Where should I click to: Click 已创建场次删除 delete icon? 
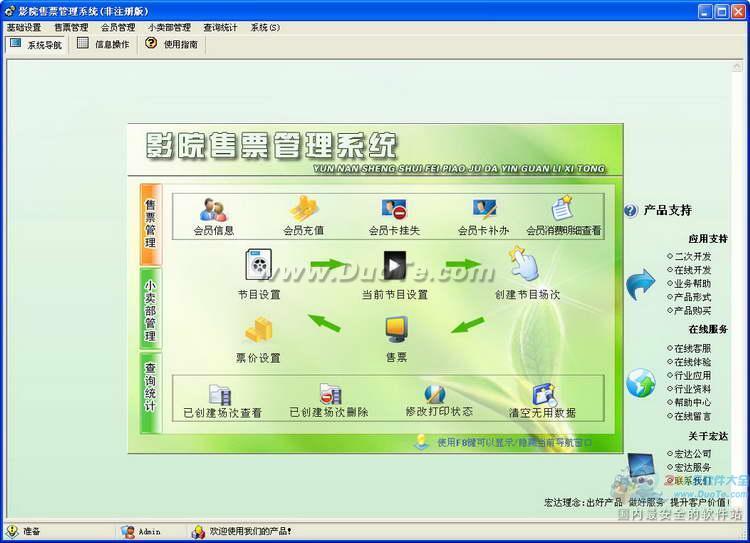pos(331,394)
